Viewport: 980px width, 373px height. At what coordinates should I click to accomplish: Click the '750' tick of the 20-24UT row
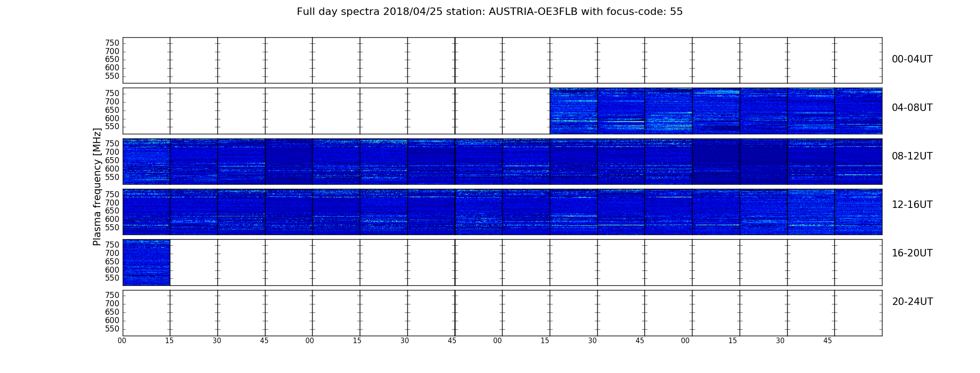112,295
